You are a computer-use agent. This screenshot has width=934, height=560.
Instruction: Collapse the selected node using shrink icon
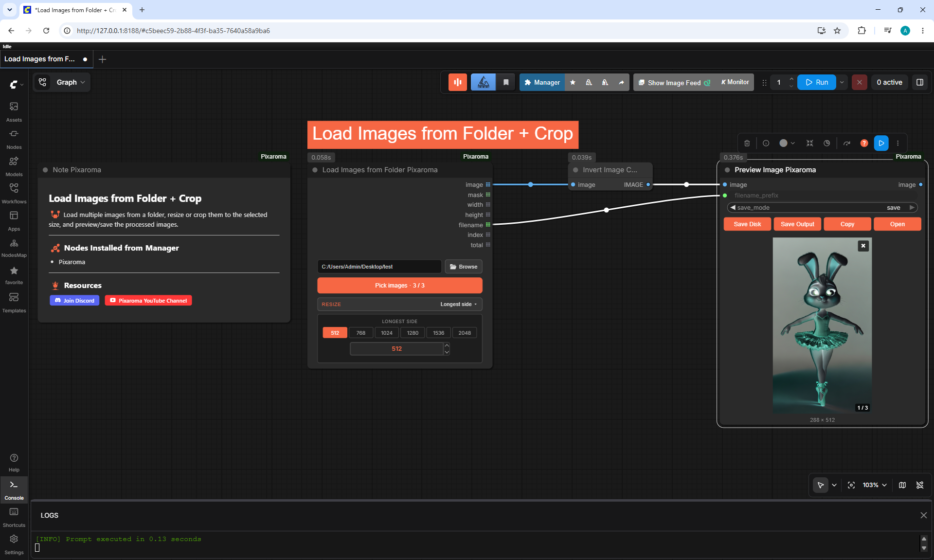pos(809,143)
